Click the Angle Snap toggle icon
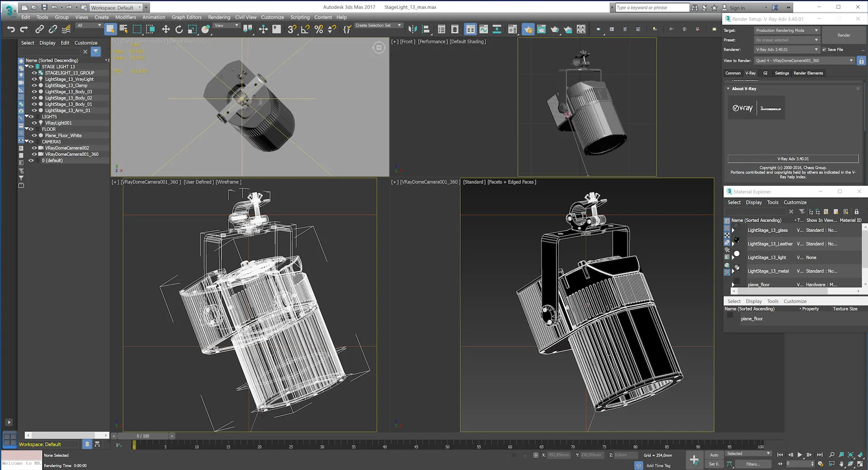Screen dimensions: 868x470 pos(305,29)
